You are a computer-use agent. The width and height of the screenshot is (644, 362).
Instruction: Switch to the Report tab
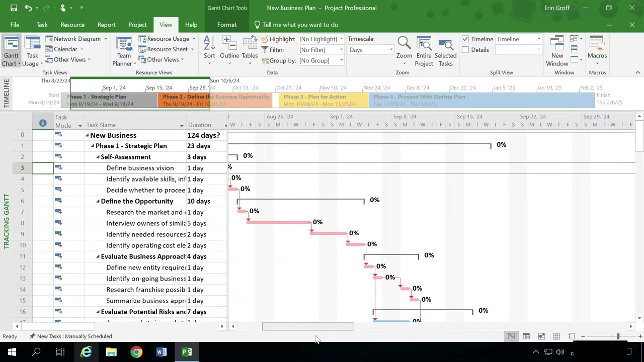click(x=106, y=25)
